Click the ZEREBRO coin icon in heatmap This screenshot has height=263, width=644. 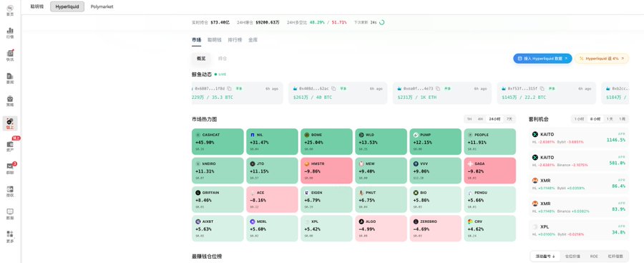point(416,221)
